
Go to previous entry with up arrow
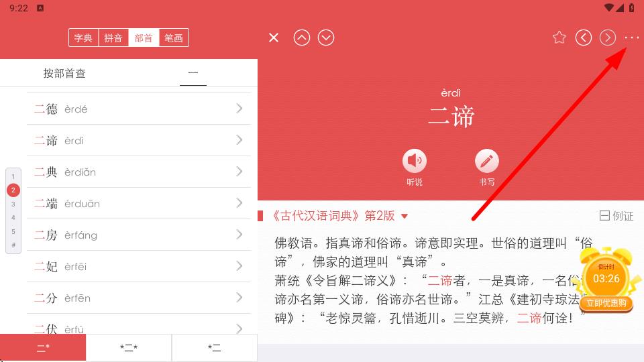point(301,38)
